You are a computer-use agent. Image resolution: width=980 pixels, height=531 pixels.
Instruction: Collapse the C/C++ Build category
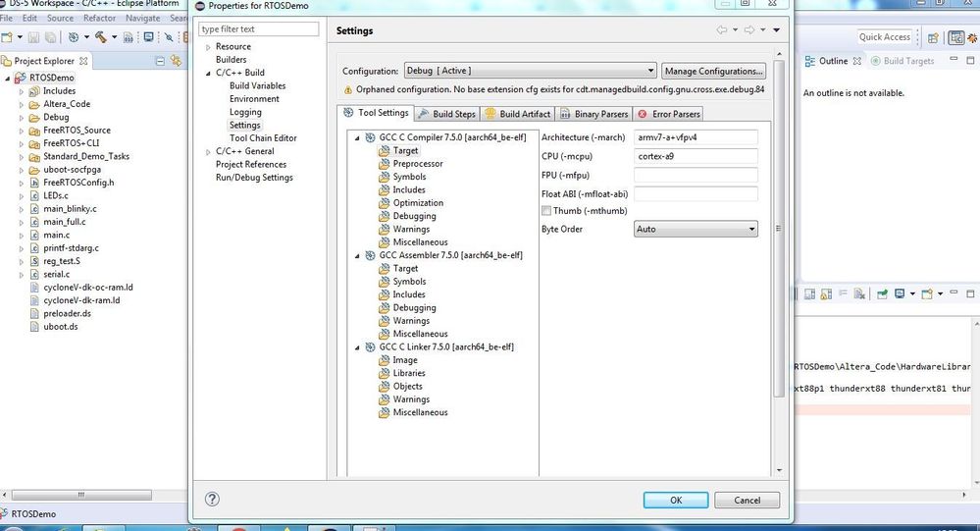click(x=208, y=74)
